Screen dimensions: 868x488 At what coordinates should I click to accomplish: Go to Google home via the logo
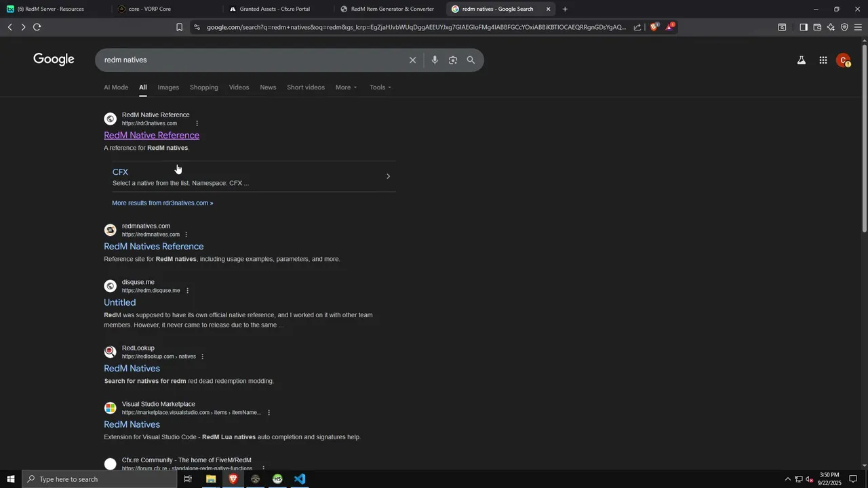pyautogui.click(x=54, y=60)
